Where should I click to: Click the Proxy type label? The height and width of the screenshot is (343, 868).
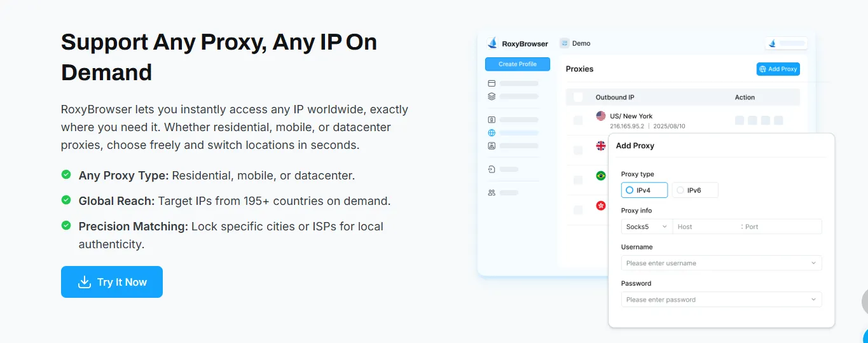point(637,174)
